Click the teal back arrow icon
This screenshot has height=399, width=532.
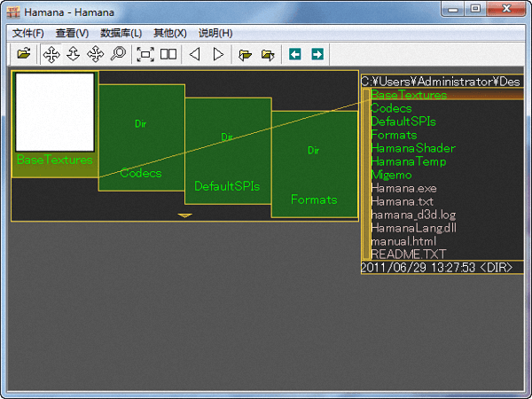click(295, 54)
